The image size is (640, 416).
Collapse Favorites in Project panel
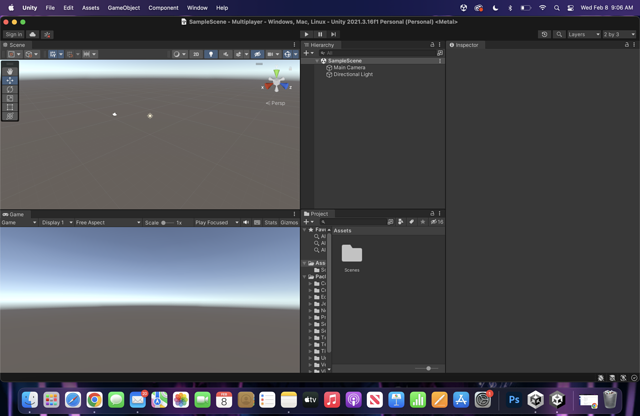coord(304,230)
